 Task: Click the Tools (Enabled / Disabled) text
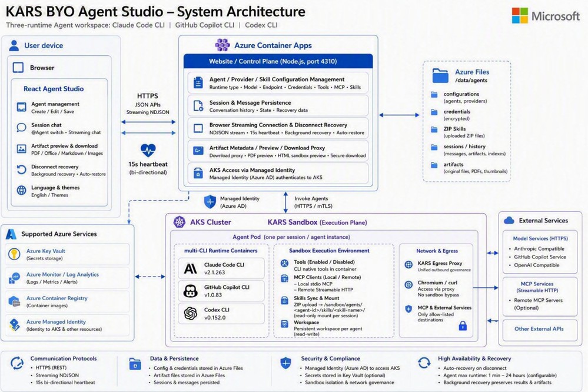(324, 262)
